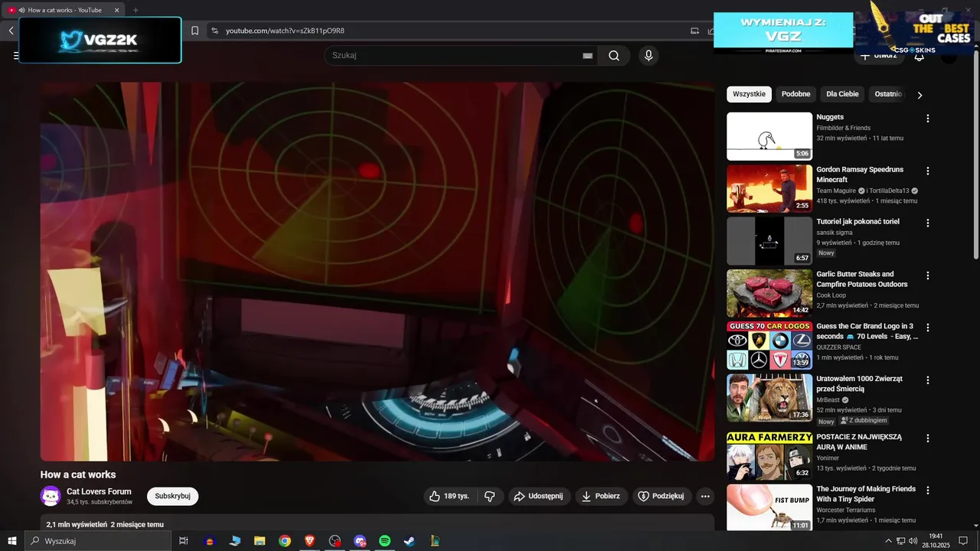The image size is (980, 551).
Task: Open a new browser tab
Action: (136, 10)
